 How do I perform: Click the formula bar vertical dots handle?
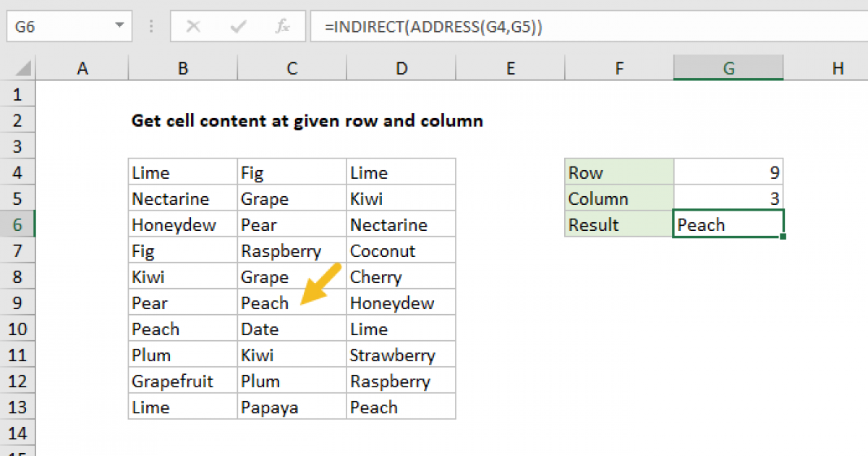[x=152, y=28]
